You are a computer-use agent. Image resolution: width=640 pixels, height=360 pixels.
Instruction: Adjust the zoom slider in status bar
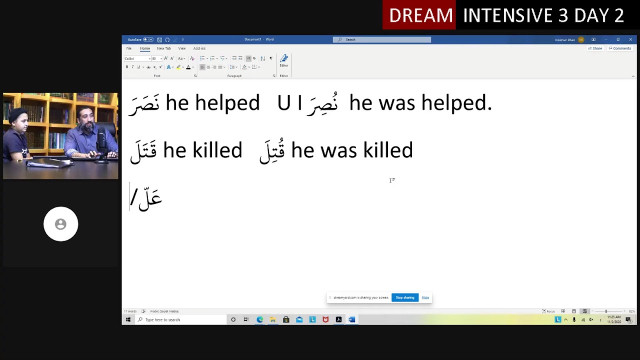[606, 311]
